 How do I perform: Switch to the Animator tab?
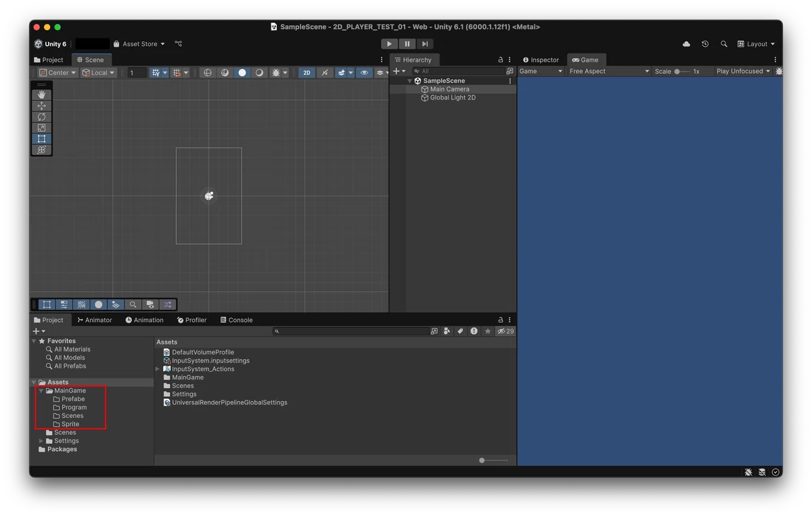(94, 320)
